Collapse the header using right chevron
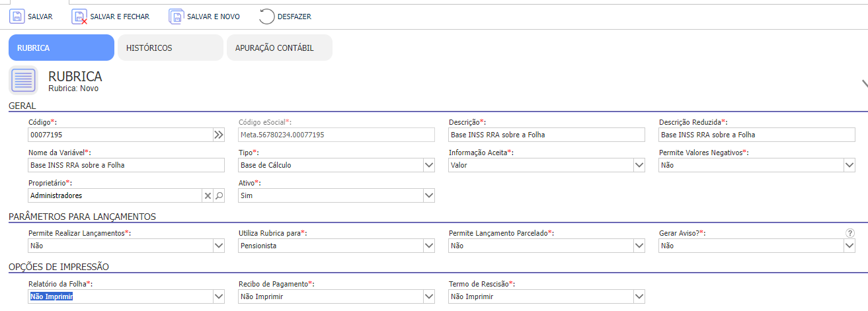The width and height of the screenshot is (868, 311). click(863, 84)
